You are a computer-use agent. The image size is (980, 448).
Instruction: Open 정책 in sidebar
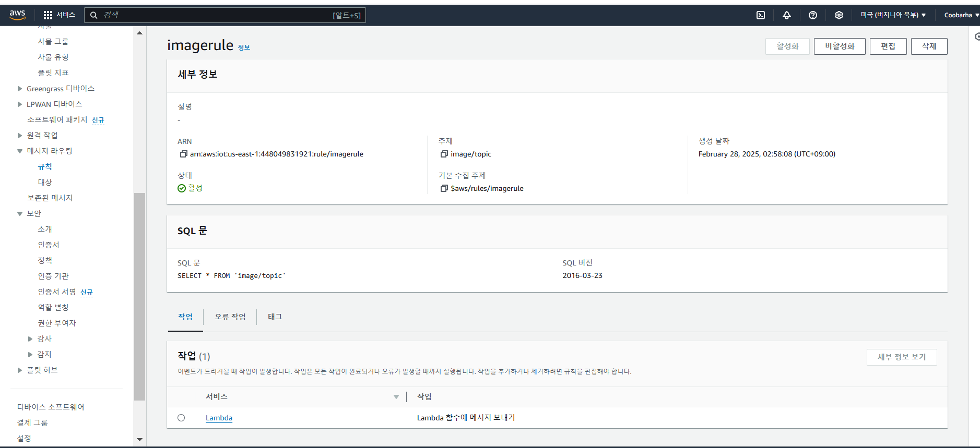pos(45,260)
